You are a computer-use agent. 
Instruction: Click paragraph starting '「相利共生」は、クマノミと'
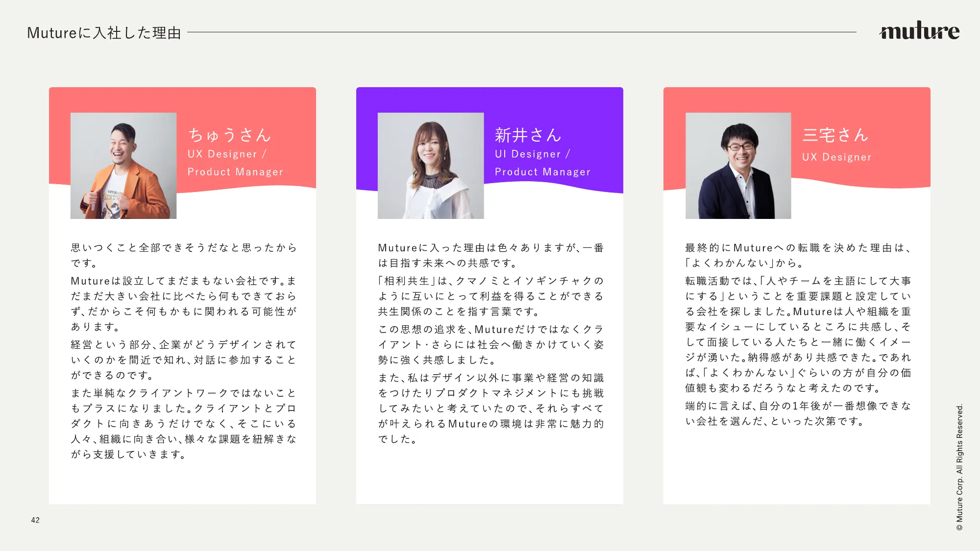pos(491,296)
